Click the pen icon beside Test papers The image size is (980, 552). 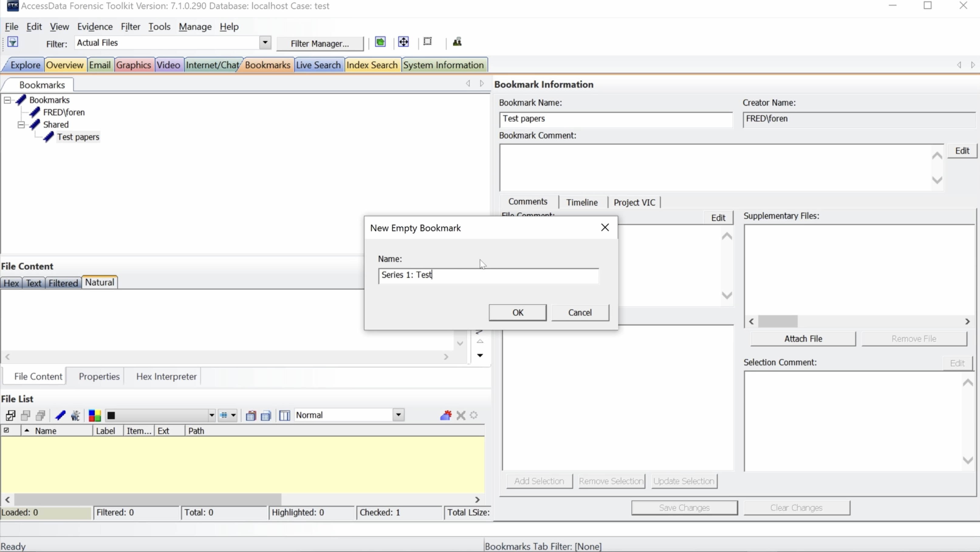[49, 137]
